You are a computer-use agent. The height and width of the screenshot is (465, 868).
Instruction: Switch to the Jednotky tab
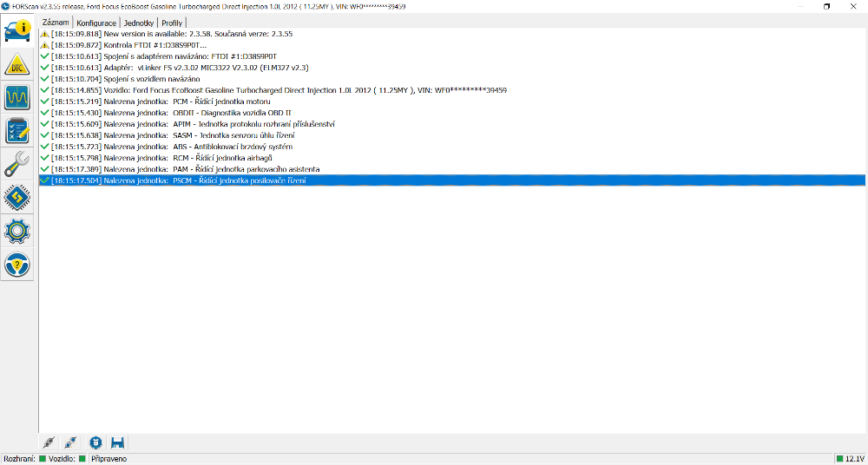point(138,23)
